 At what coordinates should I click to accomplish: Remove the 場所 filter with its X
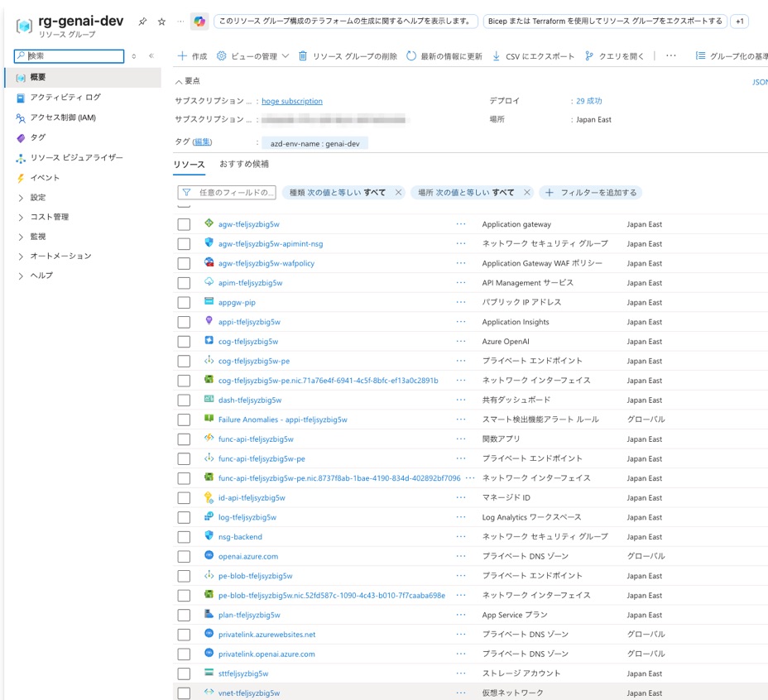pyautogui.click(x=527, y=193)
